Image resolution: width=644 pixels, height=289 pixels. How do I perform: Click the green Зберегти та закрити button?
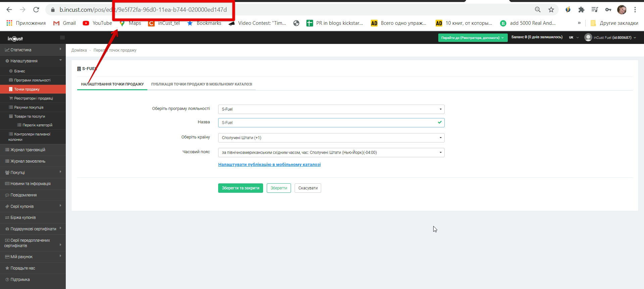pos(240,188)
